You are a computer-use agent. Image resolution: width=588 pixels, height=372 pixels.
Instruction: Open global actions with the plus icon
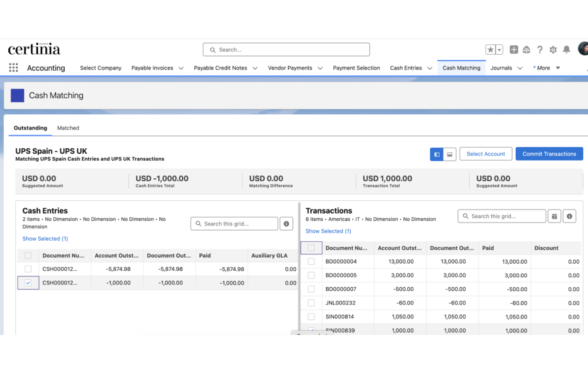(x=515, y=49)
